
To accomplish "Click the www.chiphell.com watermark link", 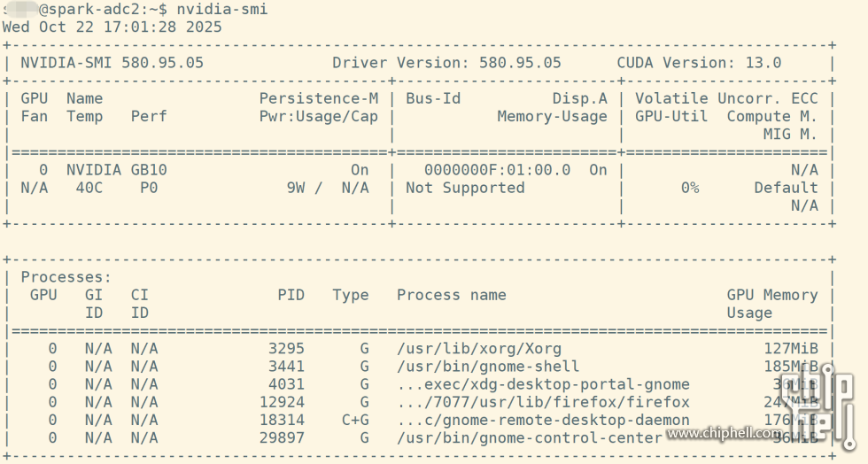I will 726,434.
